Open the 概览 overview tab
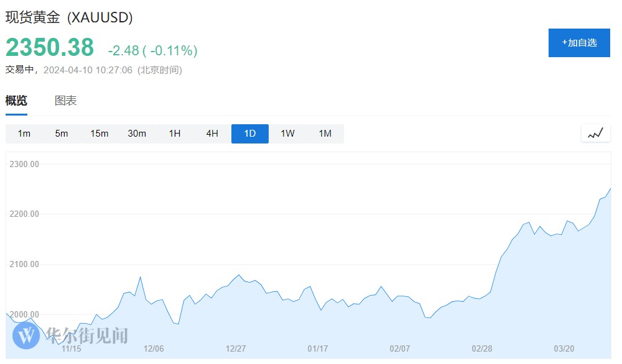Screen dimensions: 622x364 [17, 101]
